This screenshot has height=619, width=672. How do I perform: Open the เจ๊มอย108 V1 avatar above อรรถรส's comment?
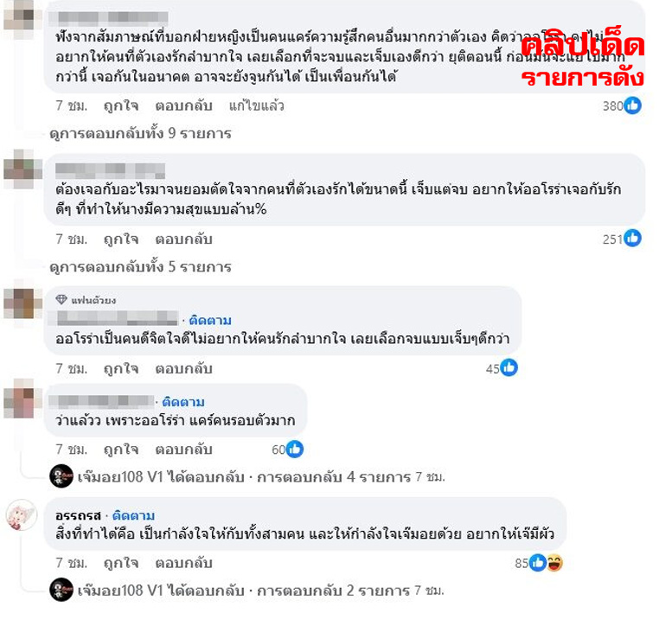[x=61, y=476]
